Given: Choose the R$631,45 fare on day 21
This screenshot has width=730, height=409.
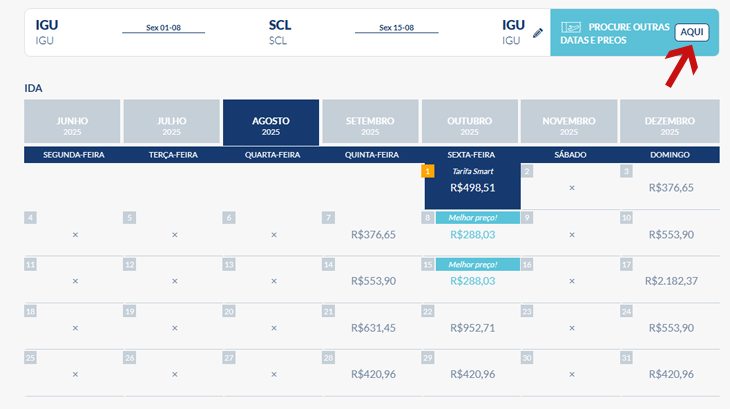Looking at the screenshot, I should 373,328.
